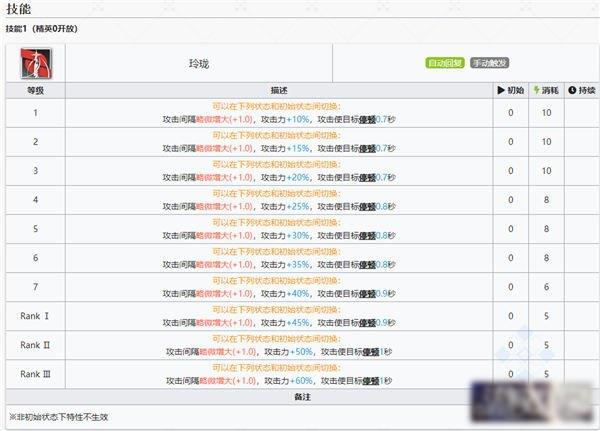Click the orange switch-state line in level 1 row
The image size is (600, 431).
click(x=277, y=106)
